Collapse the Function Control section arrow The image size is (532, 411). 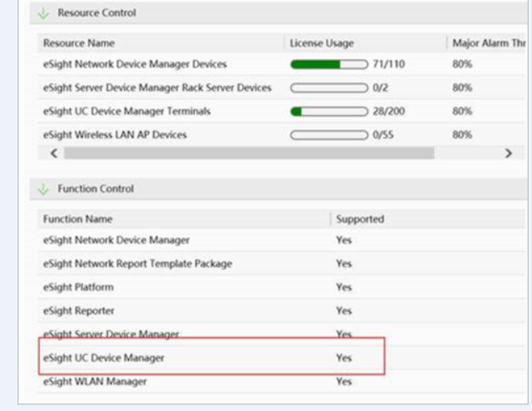(44, 190)
